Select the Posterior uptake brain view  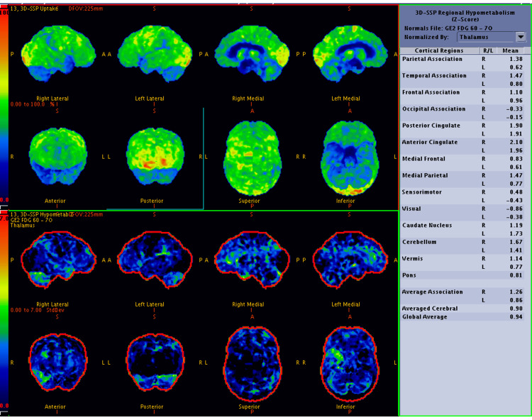[155, 156]
